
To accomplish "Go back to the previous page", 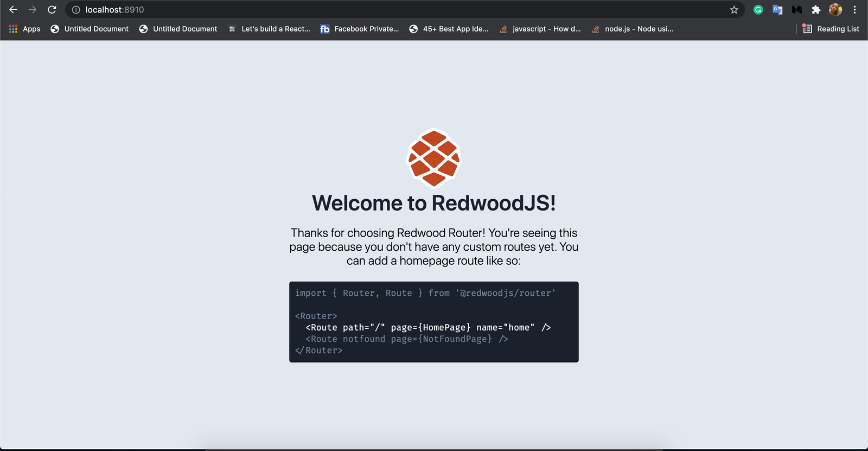I will (x=13, y=10).
